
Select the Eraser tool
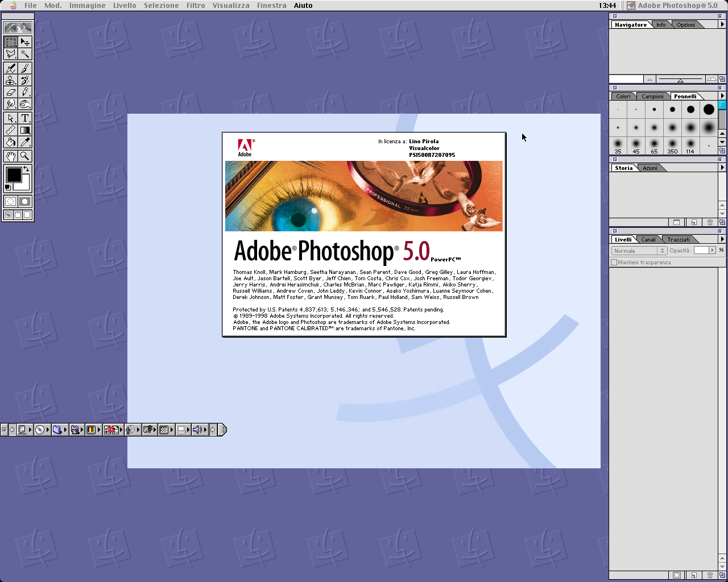(x=11, y=92)
